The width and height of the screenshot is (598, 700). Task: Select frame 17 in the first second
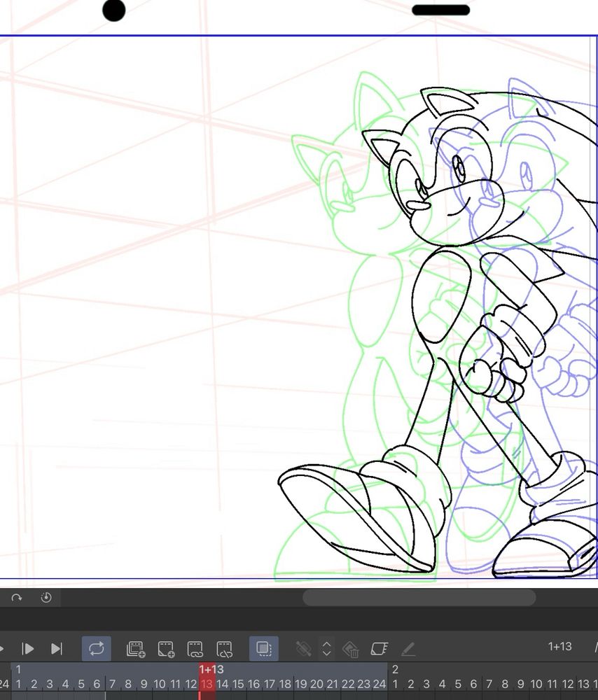tap(270, 684)
